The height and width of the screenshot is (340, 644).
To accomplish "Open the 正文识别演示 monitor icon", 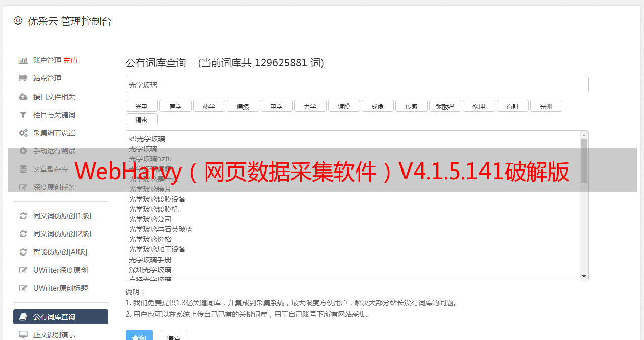I will pyautogui.click(x=23, y=335).
